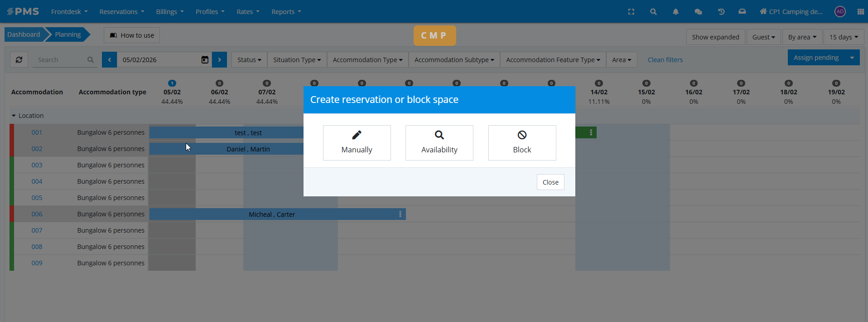The image size is (868, 322).
Task: Open the Accommodation Type dropdown
Action: (367, 60)
